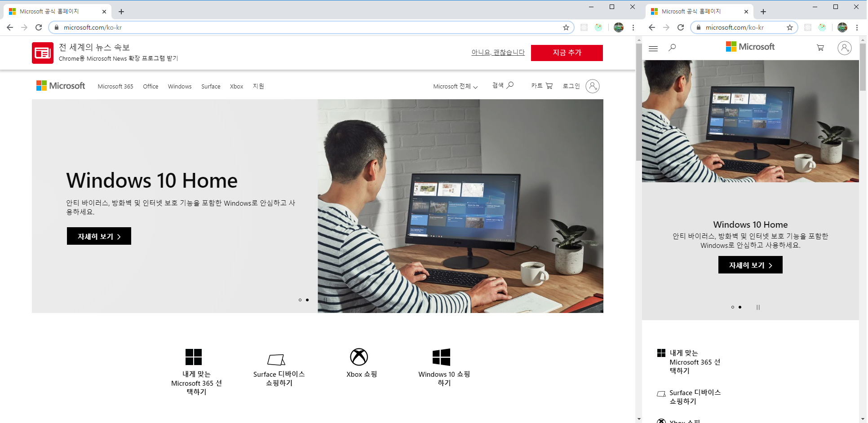Reload page in left browser window
The width and height of the screenshot is (868, 423).
(39, 27)
